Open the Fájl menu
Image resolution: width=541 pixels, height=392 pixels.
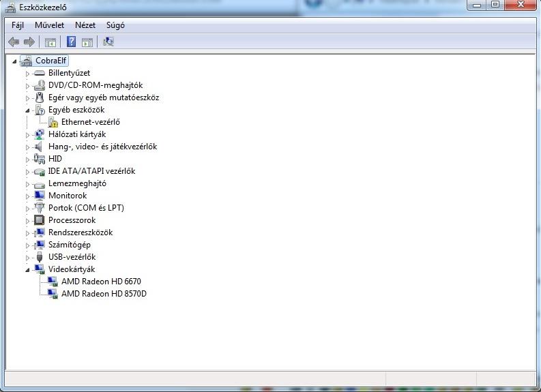point(18,25)
